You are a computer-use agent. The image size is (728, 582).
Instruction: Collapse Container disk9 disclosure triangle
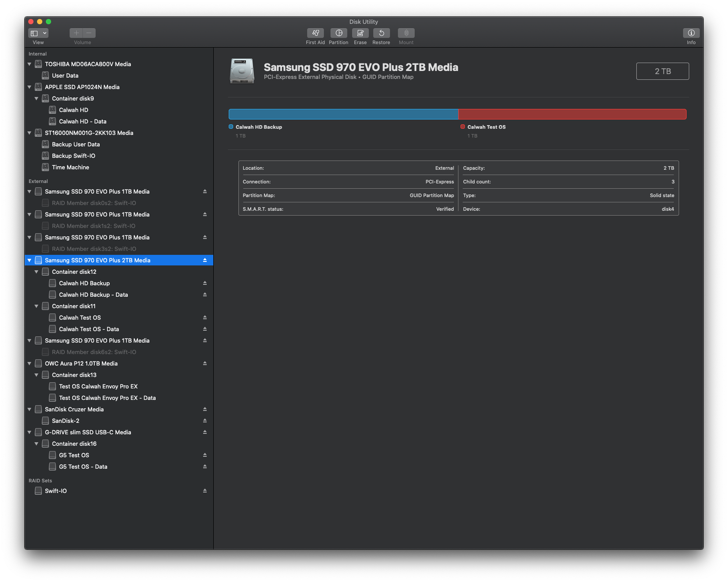(x=37, y=99)
